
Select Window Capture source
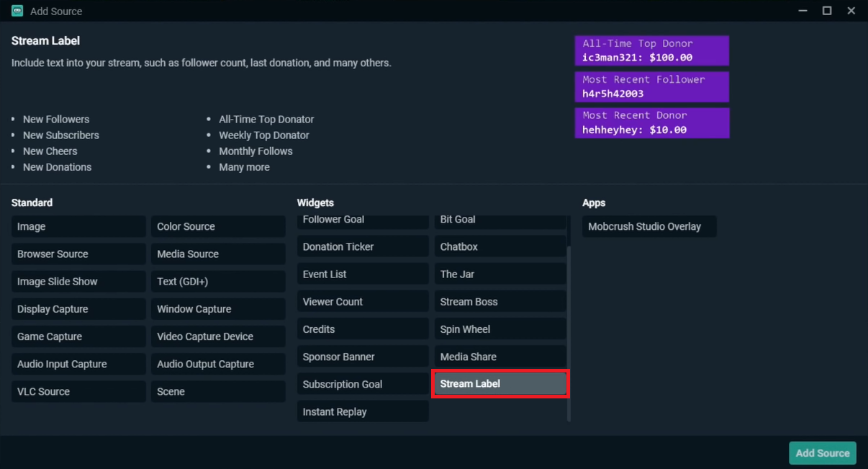point(218,308)
